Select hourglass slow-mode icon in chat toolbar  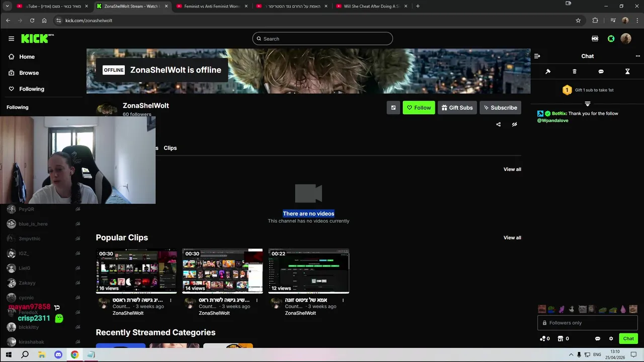click(627, 71)
